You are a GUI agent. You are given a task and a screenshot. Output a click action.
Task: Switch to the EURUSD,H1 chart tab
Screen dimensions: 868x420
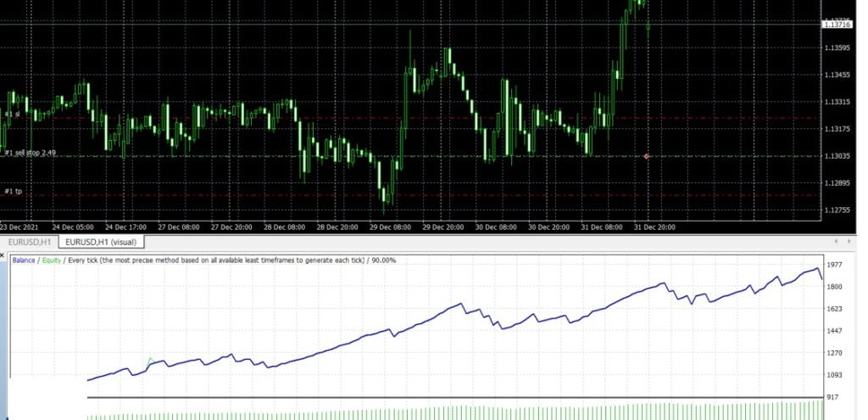tap(27, 244)
